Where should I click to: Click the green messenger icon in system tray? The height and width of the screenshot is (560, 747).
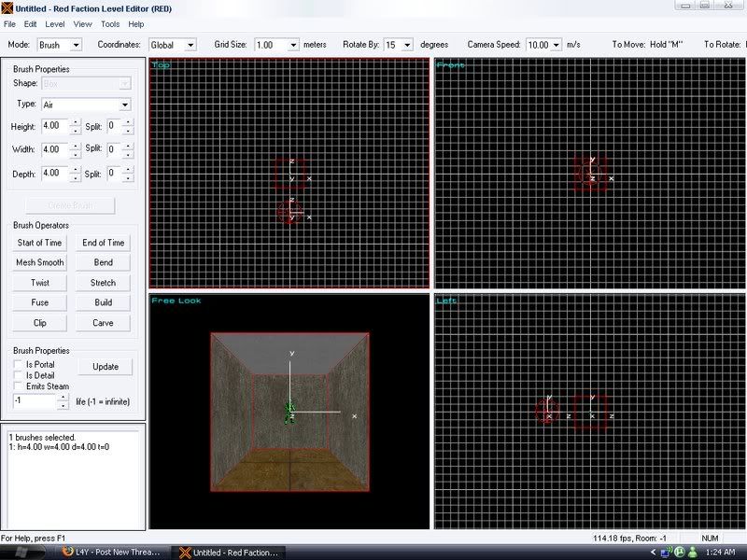[693, 553]
